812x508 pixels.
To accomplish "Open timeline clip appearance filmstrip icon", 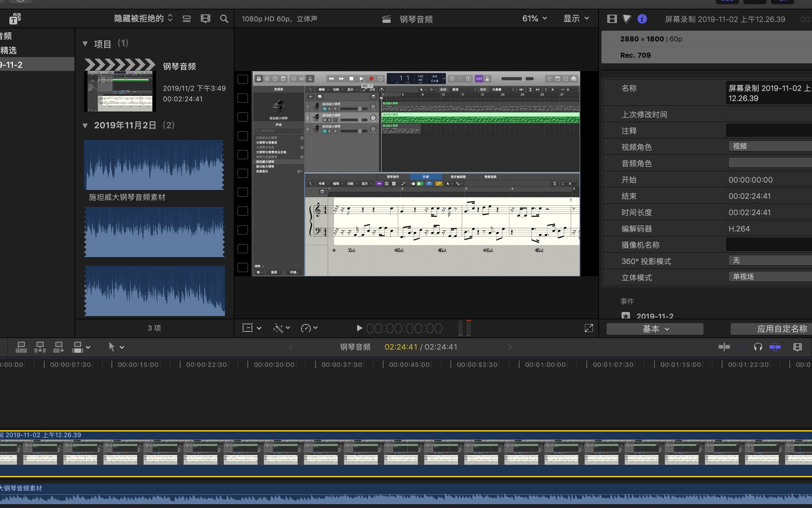I will (x=798, y=347).
